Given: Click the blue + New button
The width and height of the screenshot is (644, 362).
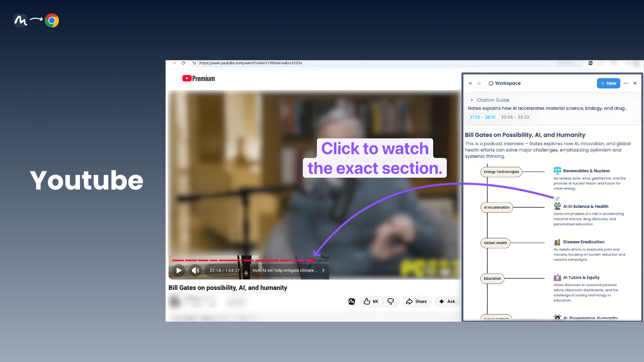Looking at the screenshot, I should 608,83.
